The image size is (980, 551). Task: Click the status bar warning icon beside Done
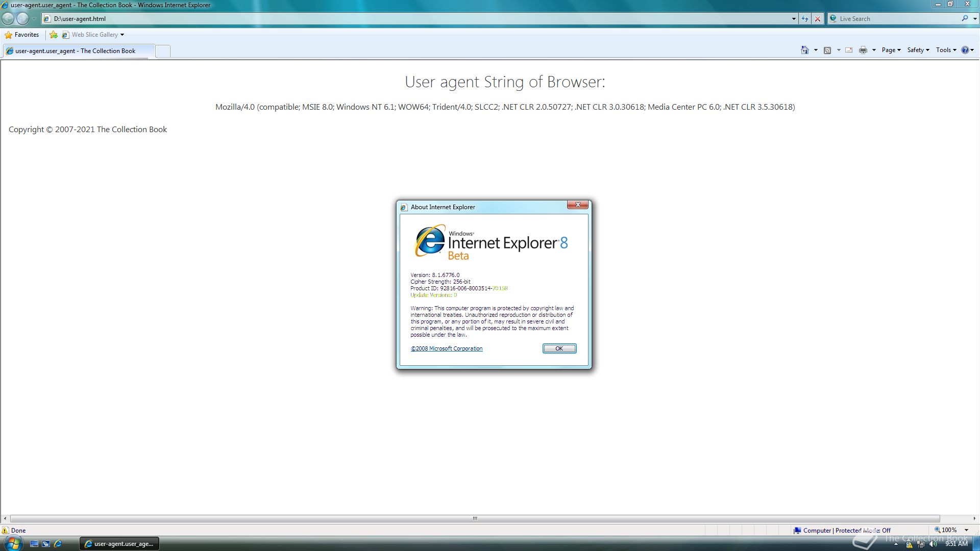point(6,530)
